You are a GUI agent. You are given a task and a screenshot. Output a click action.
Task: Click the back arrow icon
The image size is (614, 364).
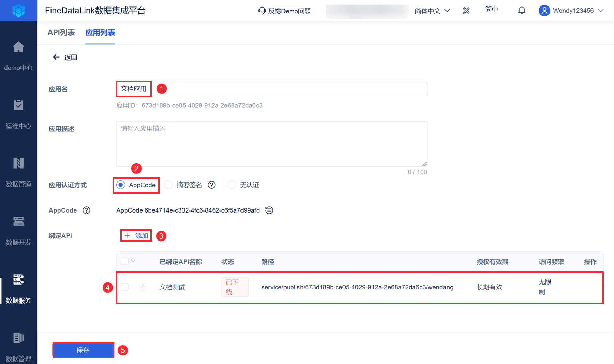point(56,57)
